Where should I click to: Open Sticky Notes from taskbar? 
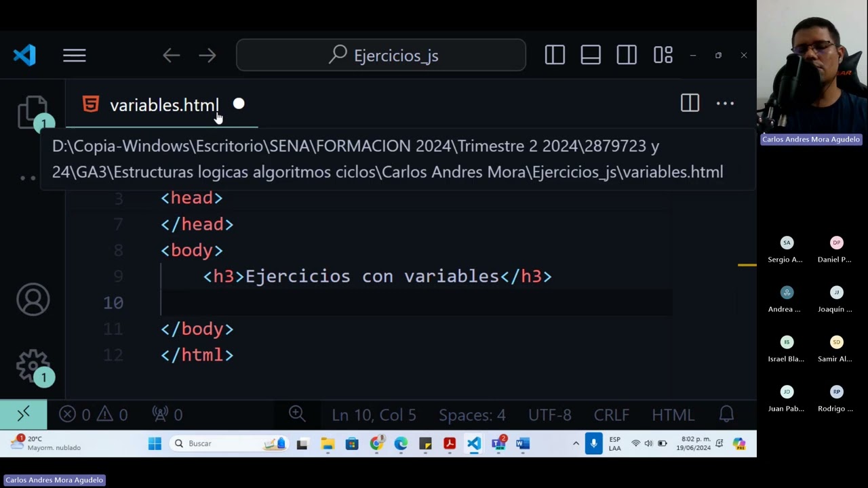click(x=425, y=444)
